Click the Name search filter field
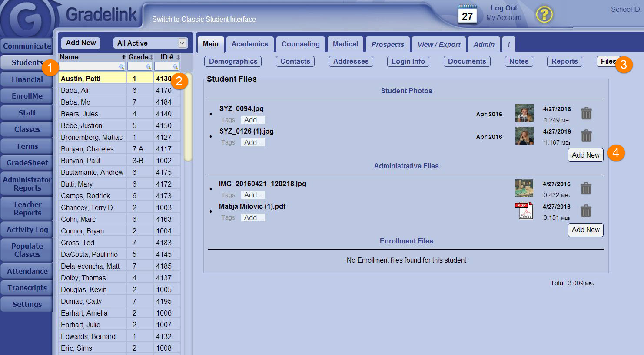The image size is (644, 355). (x=90, y=66)
